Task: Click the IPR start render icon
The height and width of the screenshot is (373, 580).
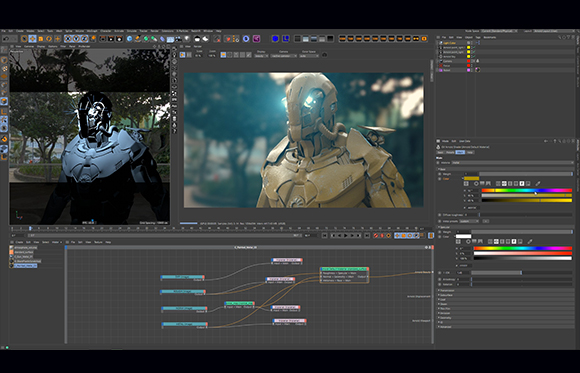Action: [x=182, y=55]
